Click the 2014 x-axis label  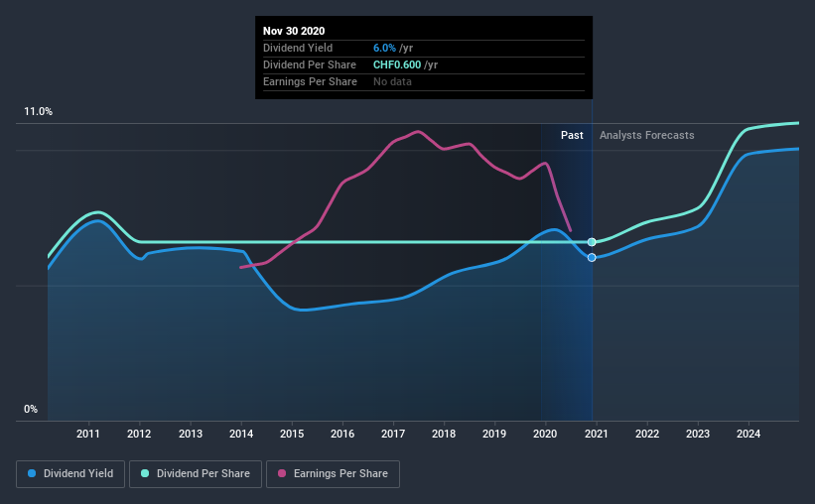pyautogui.click(x=241, y=434)
